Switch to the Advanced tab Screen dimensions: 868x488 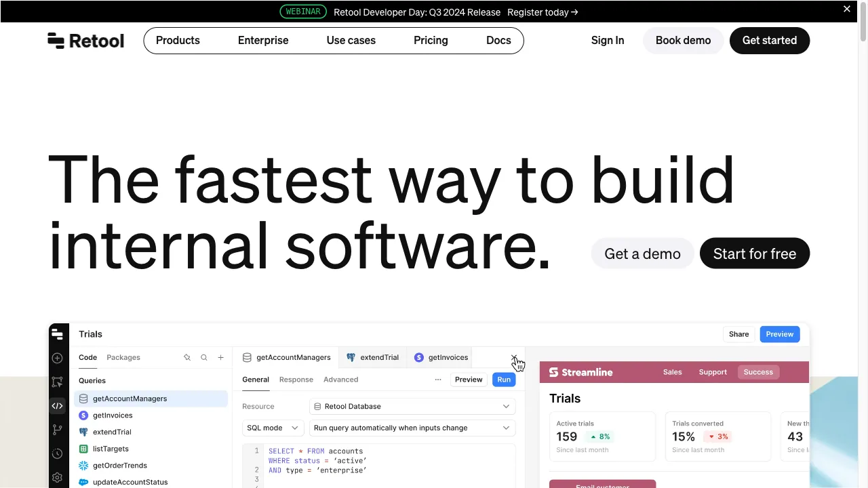(340, 380)
